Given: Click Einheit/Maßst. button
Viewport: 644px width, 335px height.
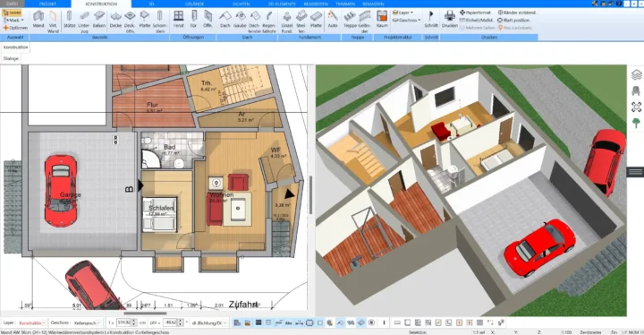Looking at the screenshot, I should pyautogui.click(x=477, y=21).
